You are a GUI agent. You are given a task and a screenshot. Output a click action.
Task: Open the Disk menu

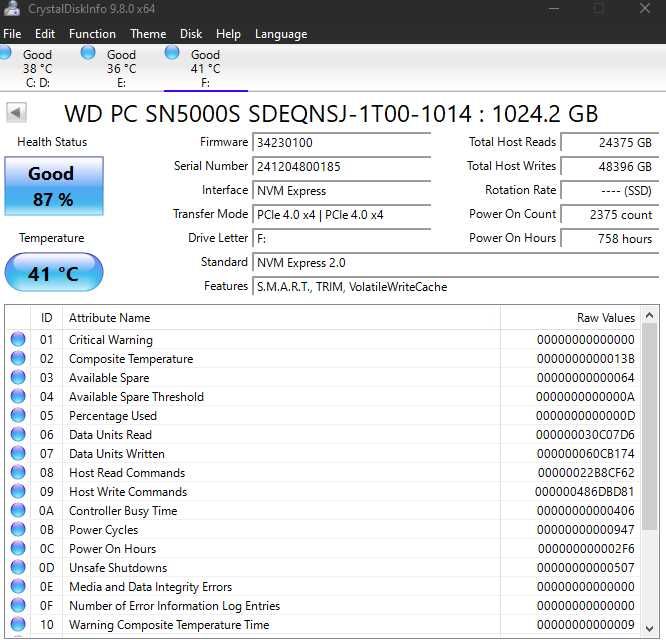point(191,34)
